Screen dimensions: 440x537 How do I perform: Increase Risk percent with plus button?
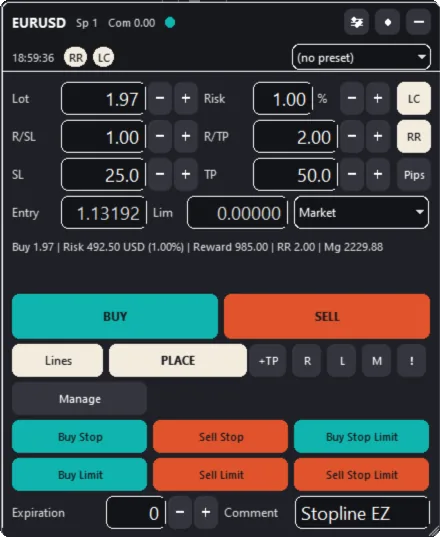tap(378, 99)
